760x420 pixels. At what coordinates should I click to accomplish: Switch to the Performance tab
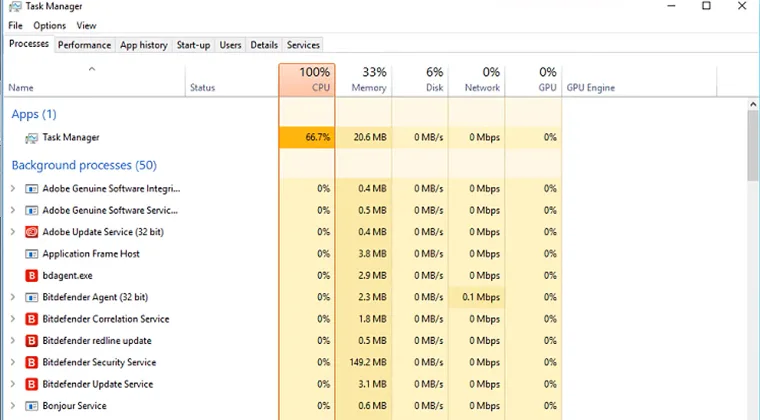(84, 45)
